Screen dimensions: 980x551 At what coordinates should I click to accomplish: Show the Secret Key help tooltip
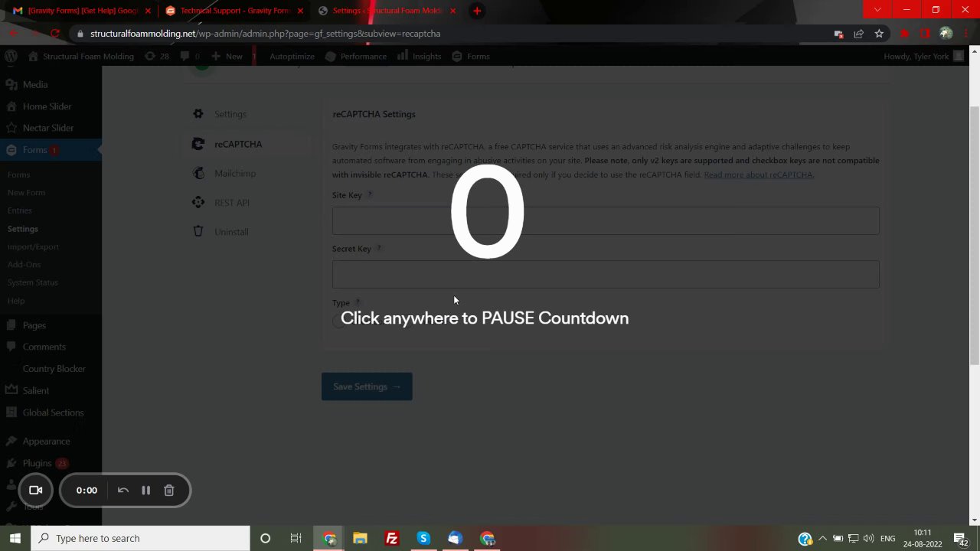pyautogui.click(x=379, y=249)
